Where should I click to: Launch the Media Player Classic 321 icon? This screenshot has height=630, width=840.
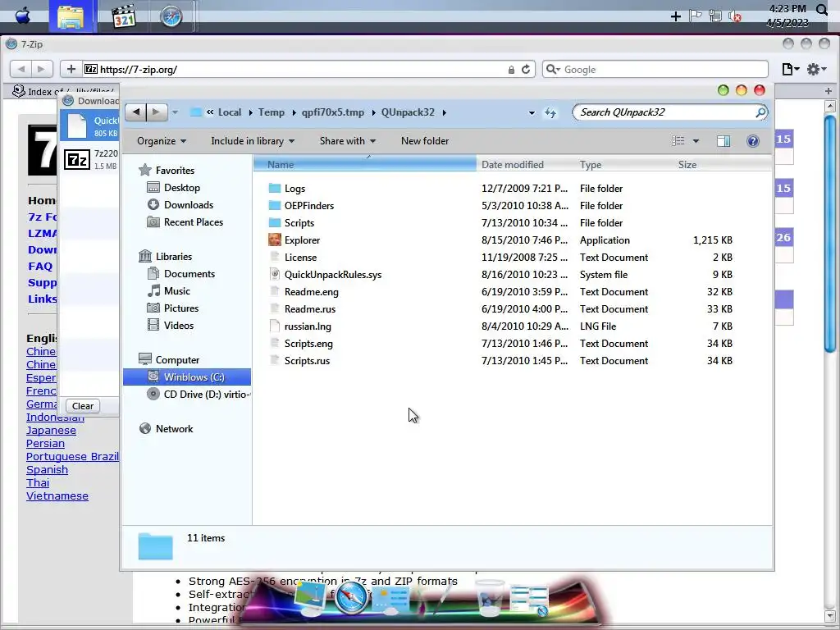[x=125, y=16]
